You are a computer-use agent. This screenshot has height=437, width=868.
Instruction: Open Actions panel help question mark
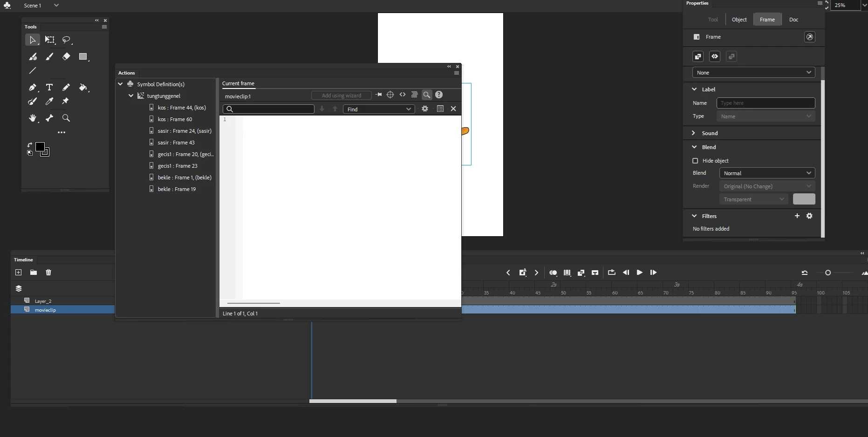[439, 95]
